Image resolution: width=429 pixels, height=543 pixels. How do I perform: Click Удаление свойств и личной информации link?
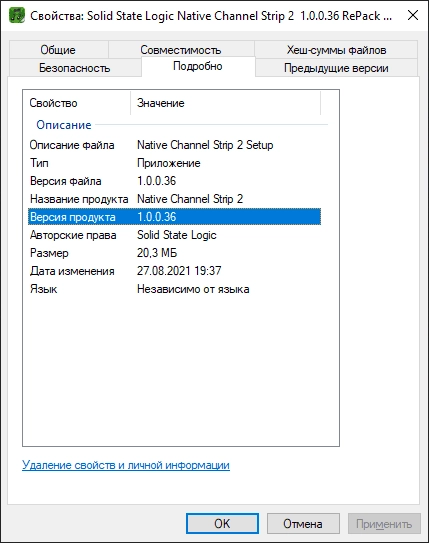[126, 465]
